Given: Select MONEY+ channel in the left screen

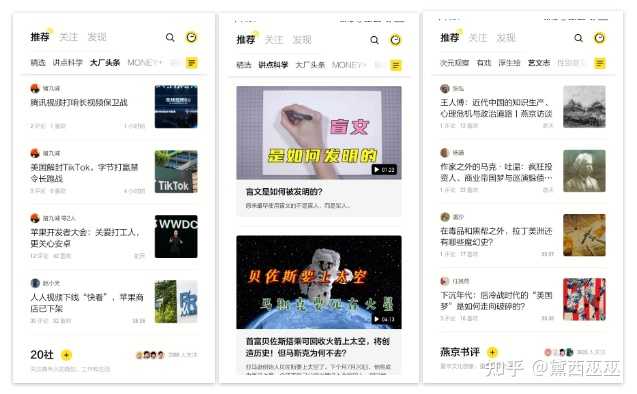Looking at the screenshot, I should 145,63.
